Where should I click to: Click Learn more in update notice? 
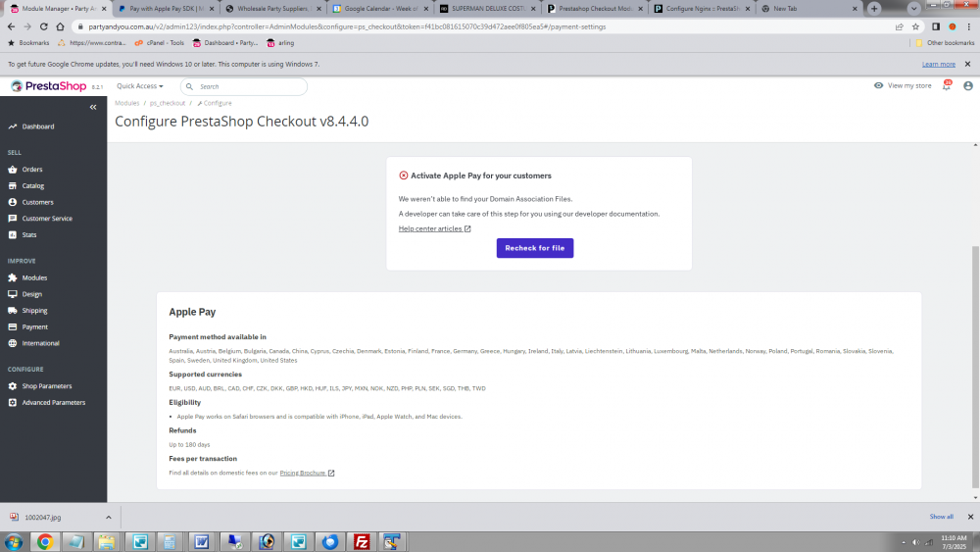(938, 65)
